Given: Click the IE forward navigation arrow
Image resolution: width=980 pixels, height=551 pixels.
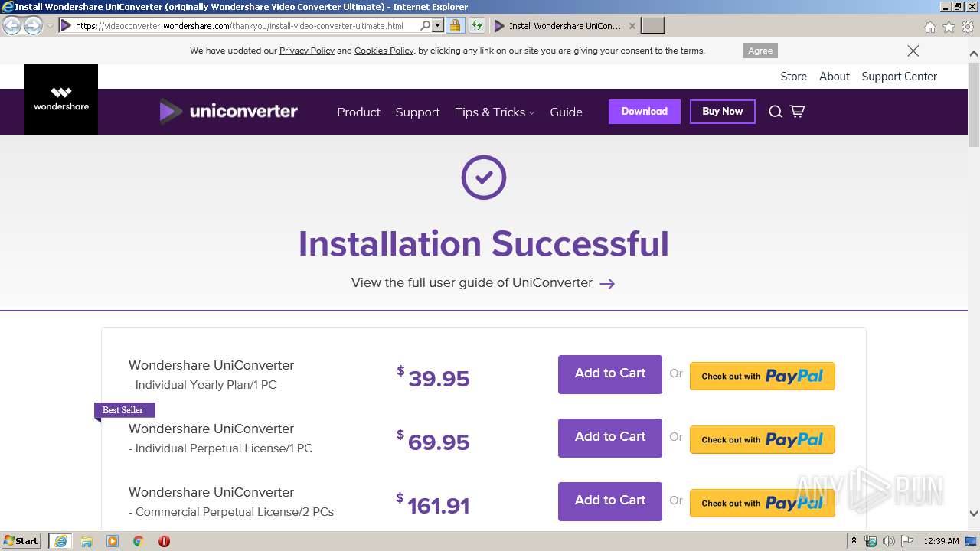Looking at the screenshot, I should tap(33, 26).
